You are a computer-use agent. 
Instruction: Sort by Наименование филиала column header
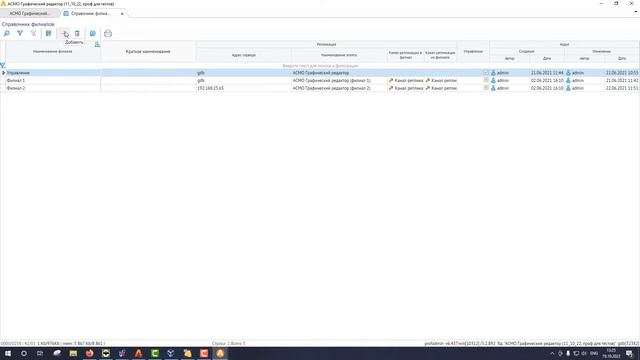point(53,51)
